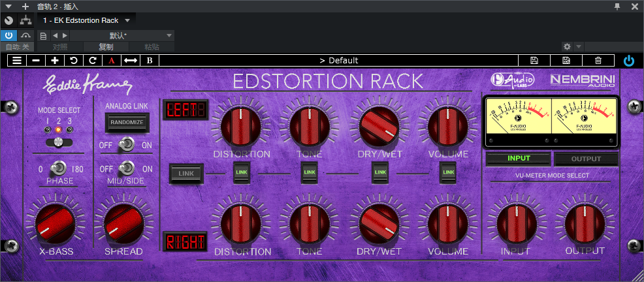Click the right channel TONE knob
The width and height of the screenshot is (644, 282).
310,224
